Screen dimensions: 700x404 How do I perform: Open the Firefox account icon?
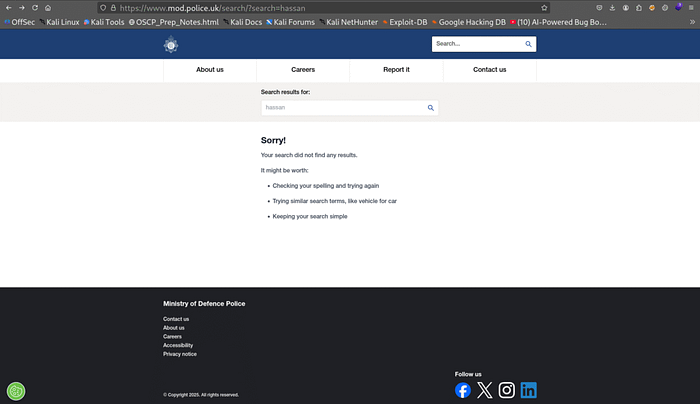(626, 8)
